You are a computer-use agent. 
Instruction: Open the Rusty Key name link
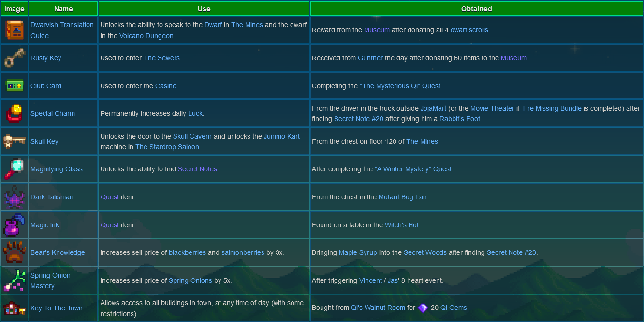coord(46,58)
